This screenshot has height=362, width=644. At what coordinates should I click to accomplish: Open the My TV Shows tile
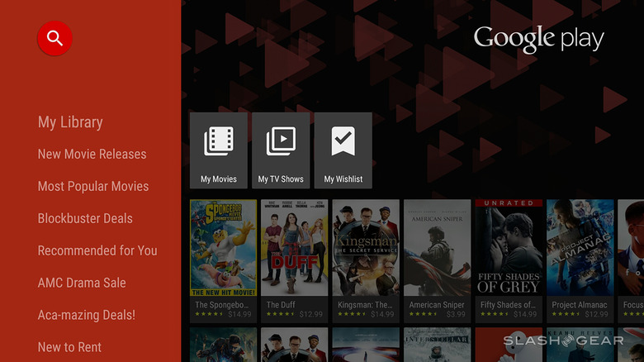pos(281,150)
